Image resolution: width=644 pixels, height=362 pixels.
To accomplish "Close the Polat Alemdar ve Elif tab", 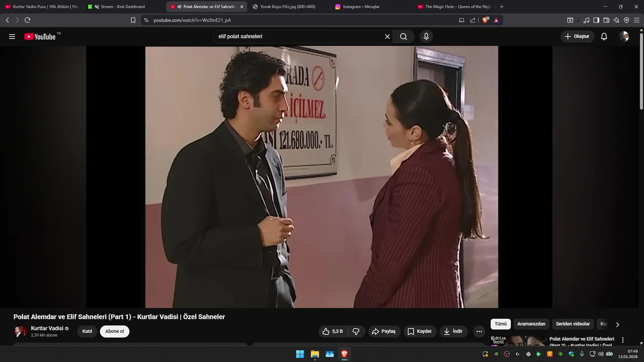I will 242,7.
